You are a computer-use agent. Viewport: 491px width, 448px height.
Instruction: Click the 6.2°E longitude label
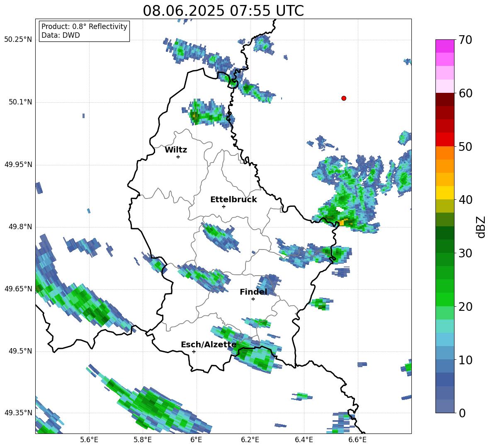[x=250, y=440]
